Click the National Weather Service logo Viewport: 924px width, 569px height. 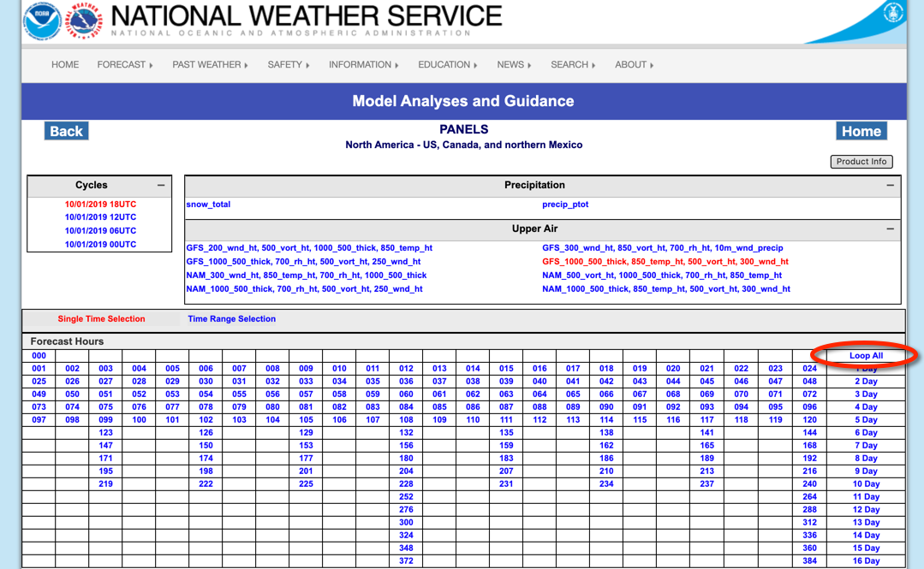coord(84,21)
